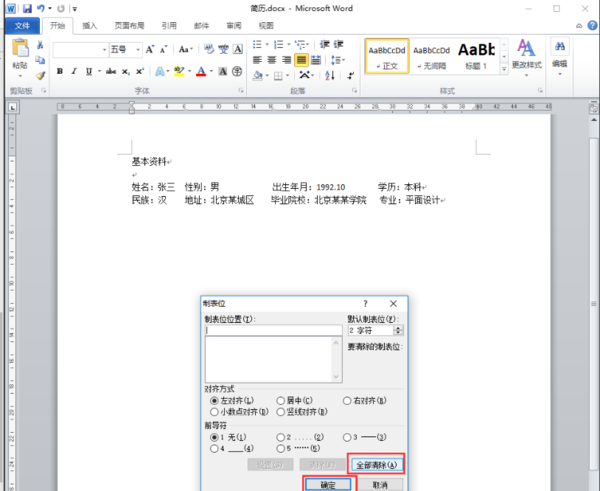Select Right alignment radio in tab dialog

pyautogui.click(x=347, y=401)
